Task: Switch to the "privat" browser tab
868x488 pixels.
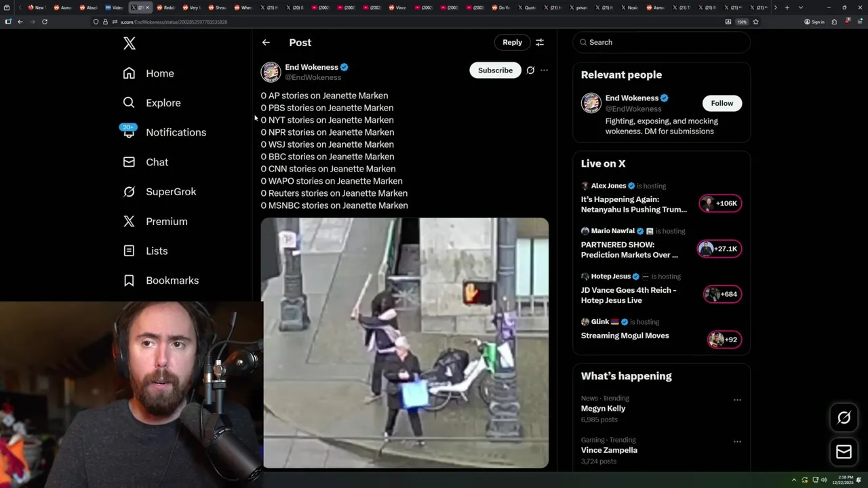Action: 578,7
